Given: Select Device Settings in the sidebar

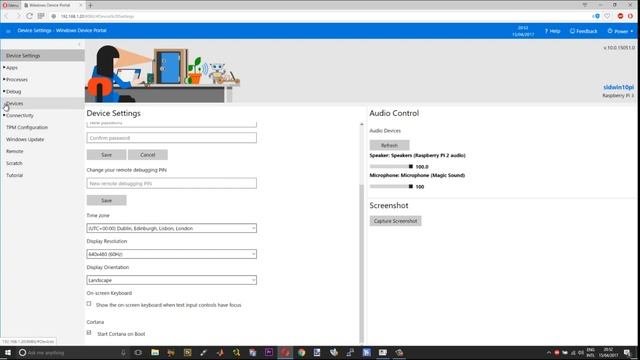Looking at the screenshot, I should (42, 56).
